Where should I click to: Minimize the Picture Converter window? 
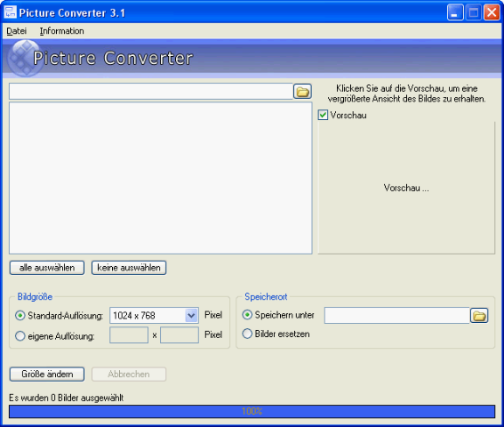(455, 12)
